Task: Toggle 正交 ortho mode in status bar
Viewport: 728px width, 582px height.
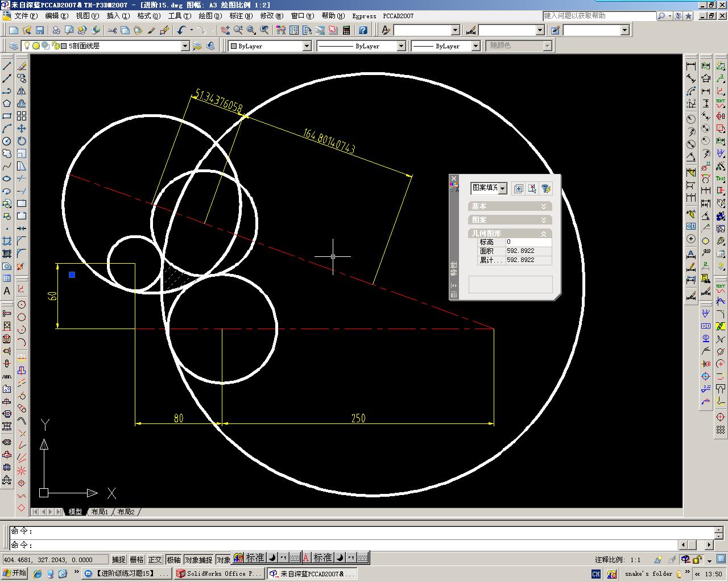Action: coord(155,559)
